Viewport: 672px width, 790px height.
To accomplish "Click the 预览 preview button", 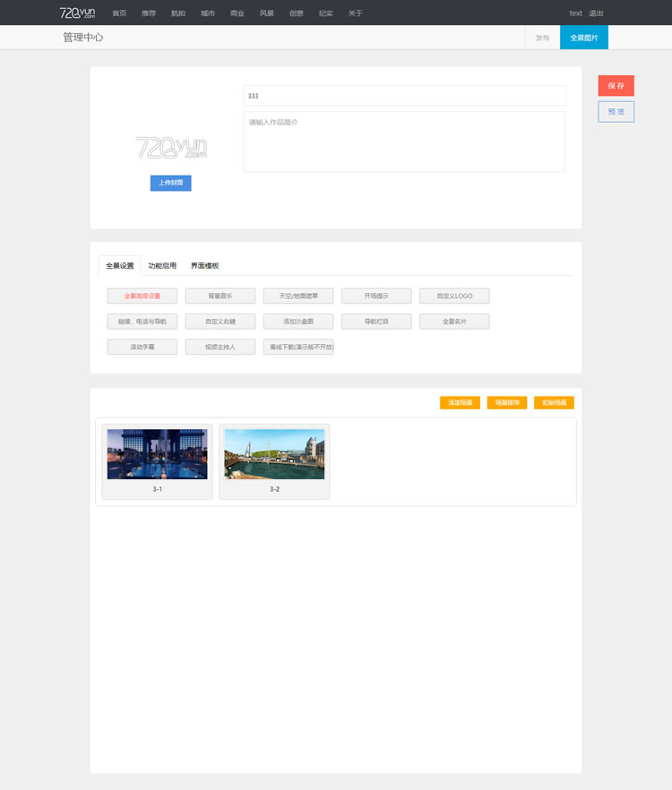I will pyautogui.click(x=616, y=111).
